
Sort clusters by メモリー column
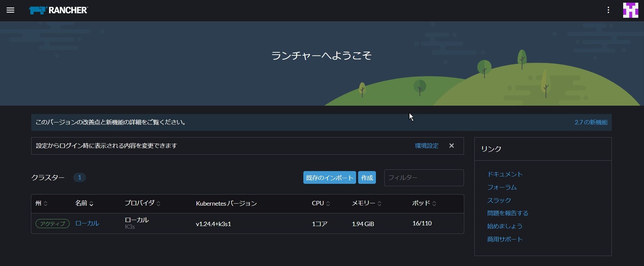[x=366, y=203]
